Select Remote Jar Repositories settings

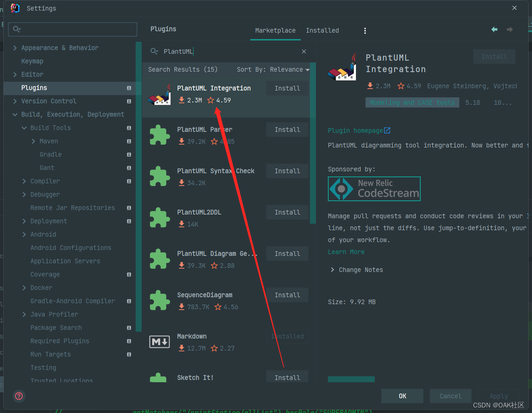click(x=73, y=208)
